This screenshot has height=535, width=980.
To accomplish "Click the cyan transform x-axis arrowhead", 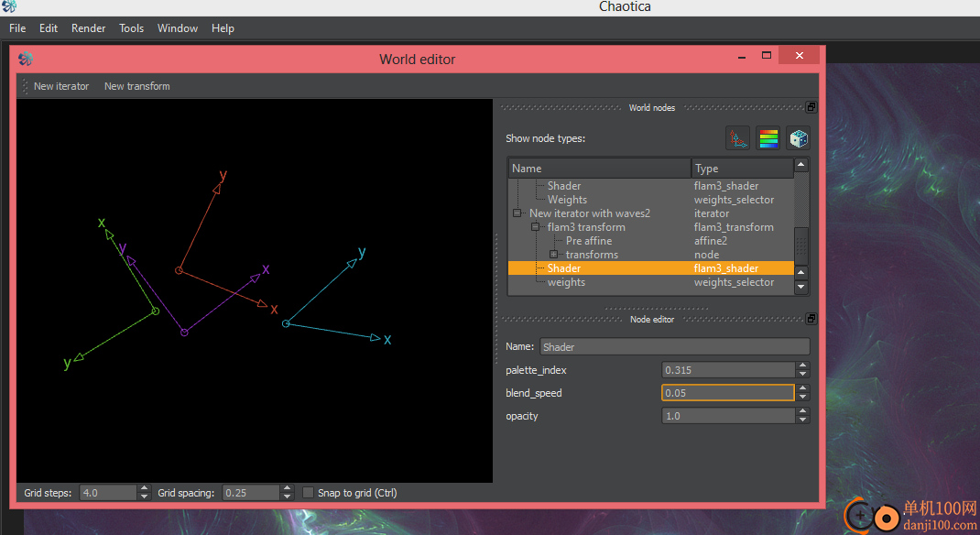I will 376,337.
